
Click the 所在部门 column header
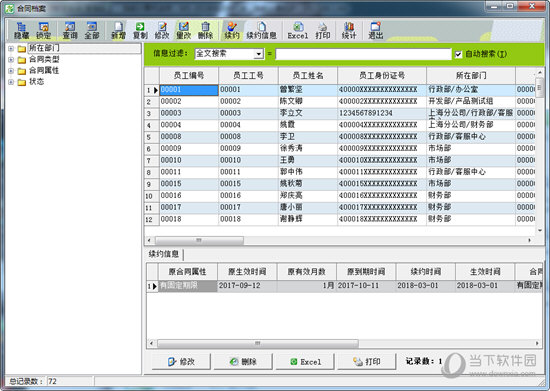tap(471, 75)
